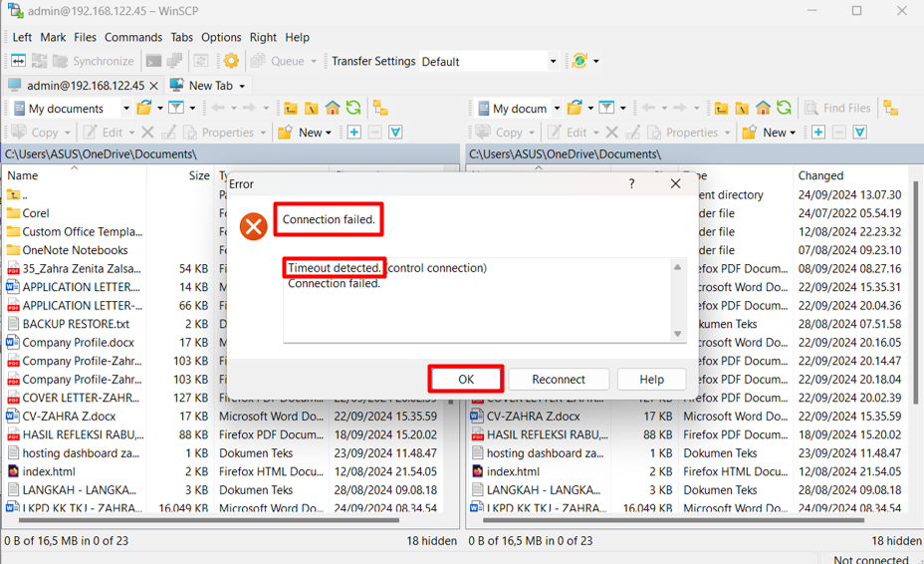Switch to the New Tab session tab
The width and height of the screenshot is (924, 564).
(x=209, y=86)
